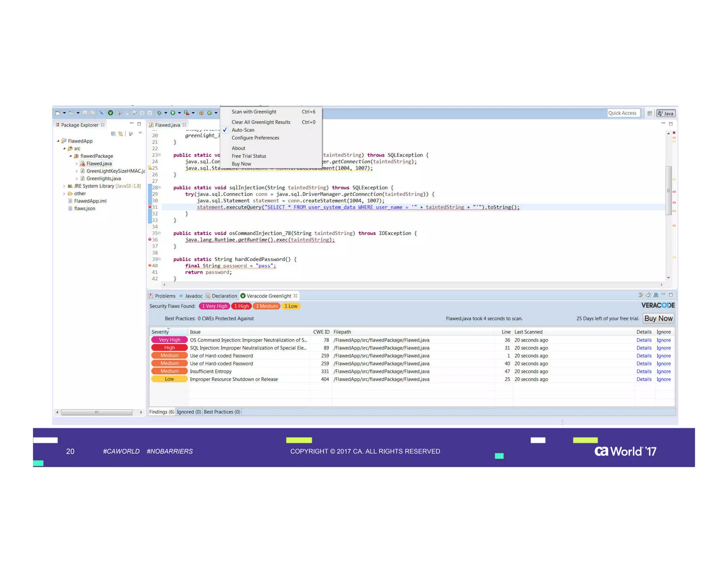
Task: Open the Package Explorer view menu arrow
Action: click(x=140, y=133)
